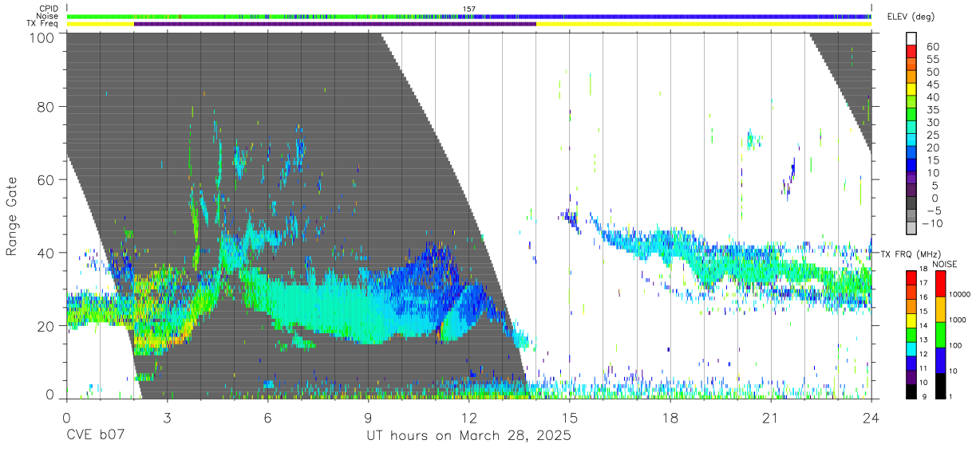Viewport: 980px width, 452px height.
Task: Click the 14 value on TX FRQ scale
Action: [923, 325]
